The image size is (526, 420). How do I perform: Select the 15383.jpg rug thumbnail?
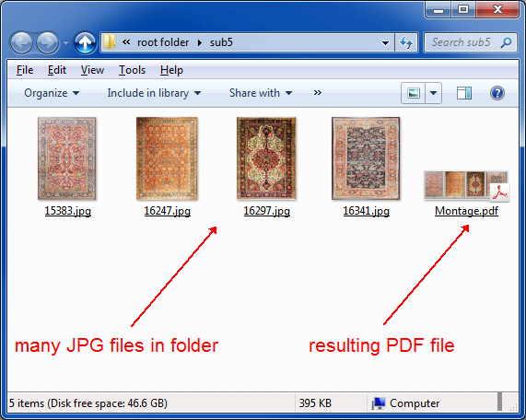tap(66, 158)
